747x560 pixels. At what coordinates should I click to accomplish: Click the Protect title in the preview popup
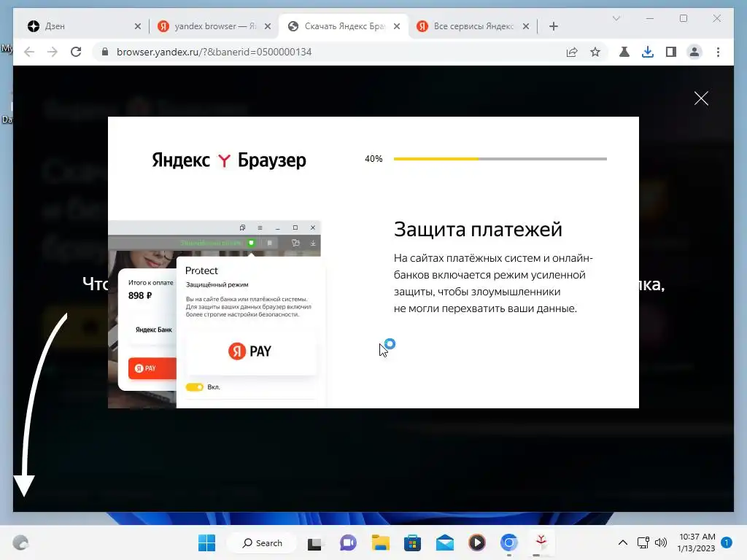tap(201, 271)
